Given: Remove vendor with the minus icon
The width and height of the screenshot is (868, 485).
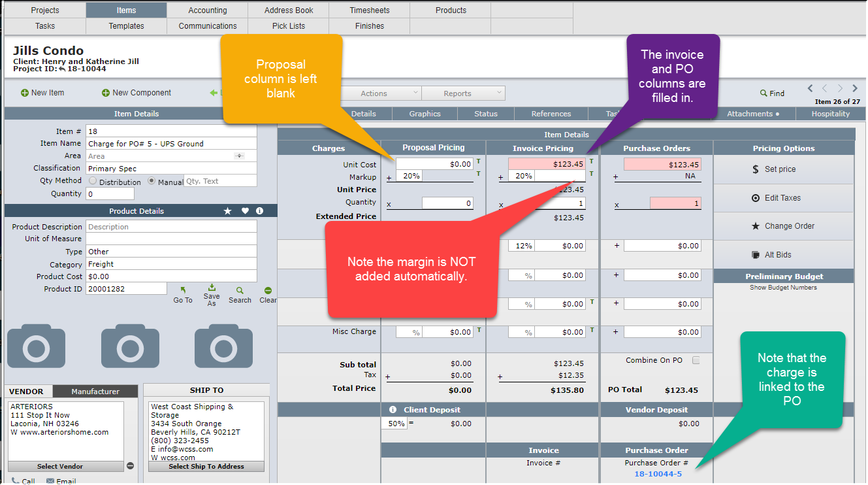Looking at the screenshot, I should pos(130,466).
